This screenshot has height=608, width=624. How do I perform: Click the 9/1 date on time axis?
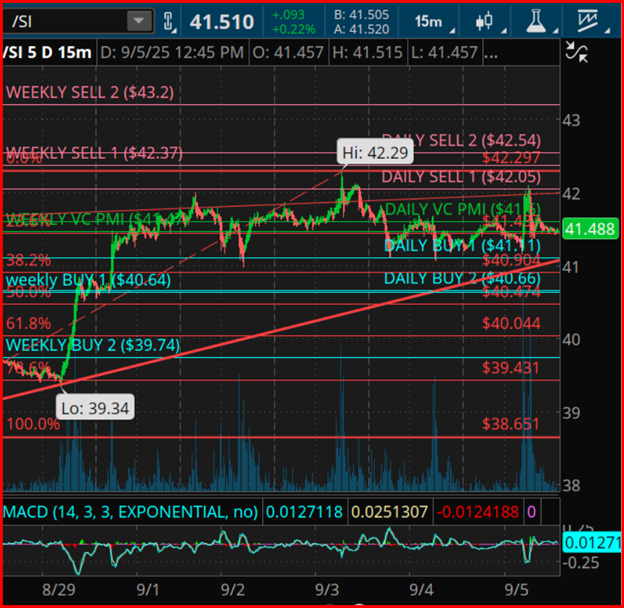coord(148,590)
